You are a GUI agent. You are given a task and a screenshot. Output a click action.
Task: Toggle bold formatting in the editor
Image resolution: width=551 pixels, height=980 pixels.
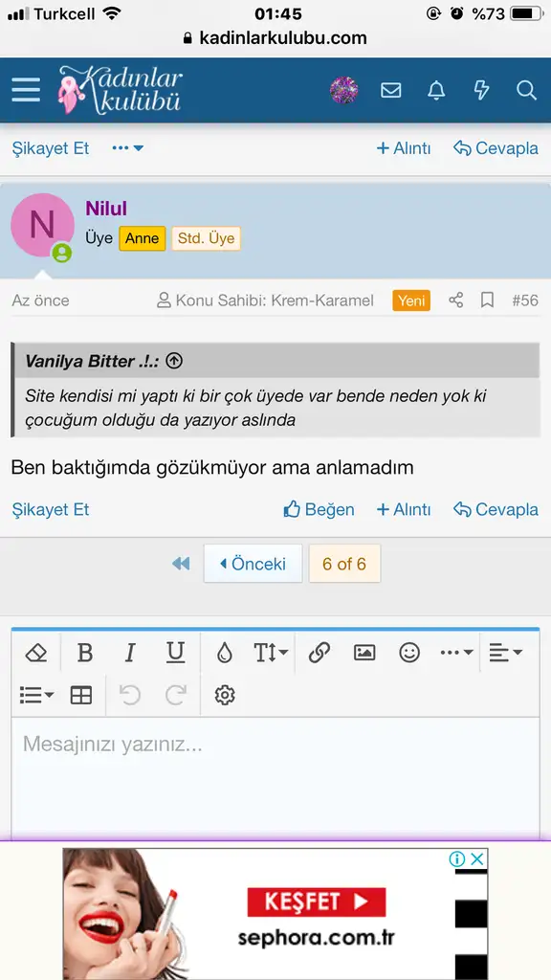coord(85,653)
